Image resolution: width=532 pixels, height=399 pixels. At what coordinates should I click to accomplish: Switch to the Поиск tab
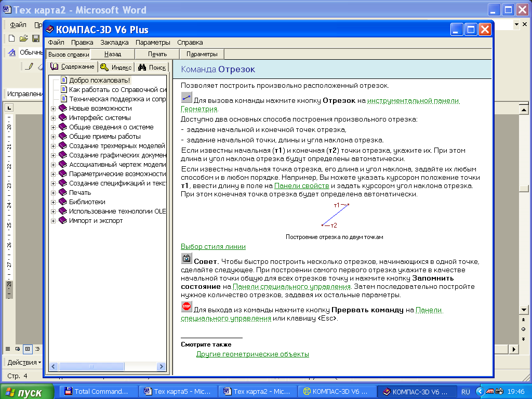pos(152,67)
